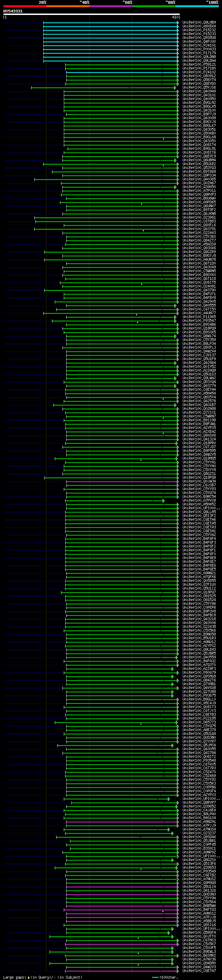Click the =100char. scale legend
Screen dimensions: 222x980
[165, 977]
